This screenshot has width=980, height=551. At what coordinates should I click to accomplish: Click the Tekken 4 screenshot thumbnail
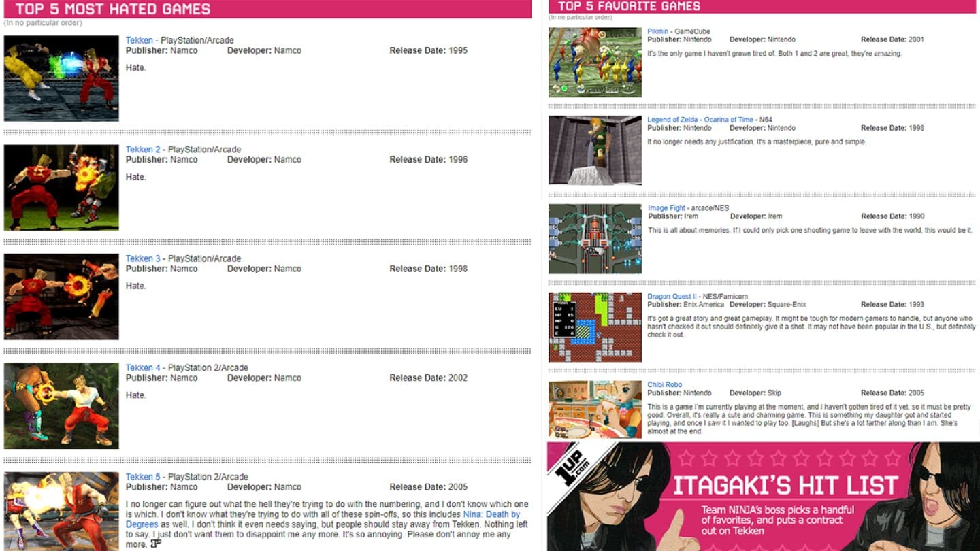61,405
